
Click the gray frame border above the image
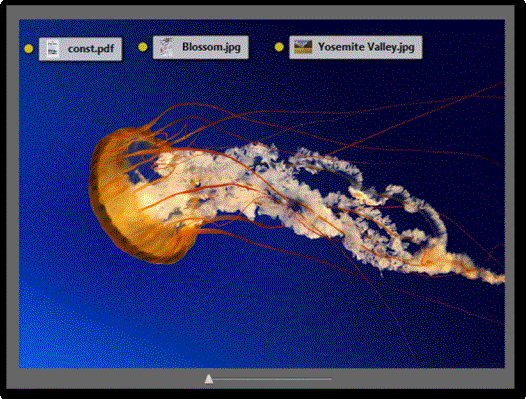262,12
